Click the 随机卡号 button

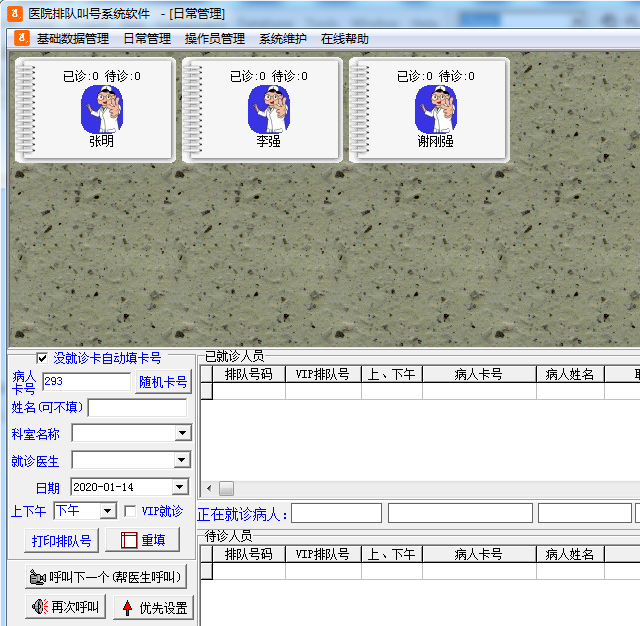coord(163,382)
